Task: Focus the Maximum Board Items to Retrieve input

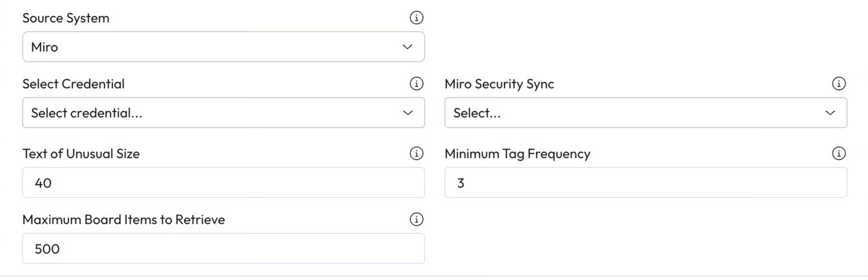Action: 223,249
